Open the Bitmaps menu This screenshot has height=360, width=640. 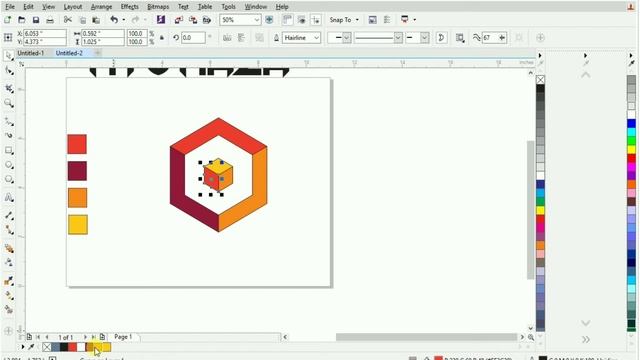(158, 7)
